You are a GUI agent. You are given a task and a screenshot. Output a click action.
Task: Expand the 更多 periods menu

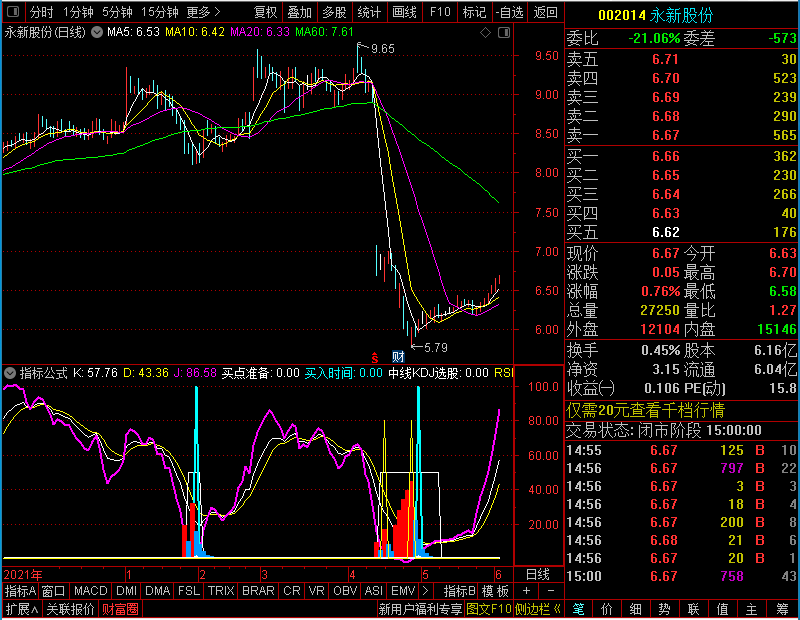tap(203, 12)
